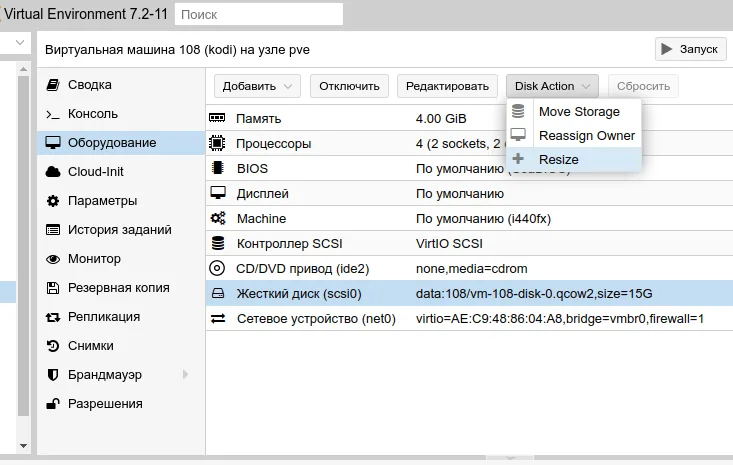Go to Параметры section

coord(121,201)
